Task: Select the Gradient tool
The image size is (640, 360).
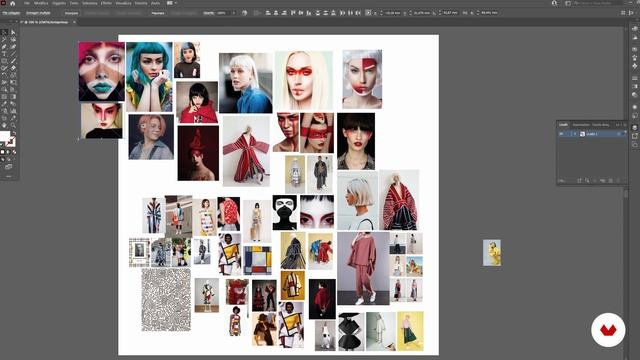Action: pos(13,96)
